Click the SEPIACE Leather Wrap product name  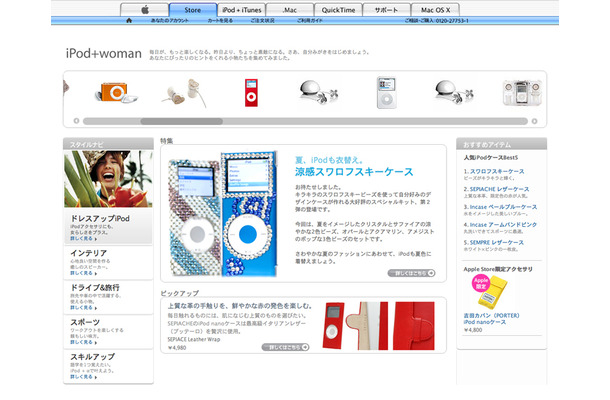(194, 339)
